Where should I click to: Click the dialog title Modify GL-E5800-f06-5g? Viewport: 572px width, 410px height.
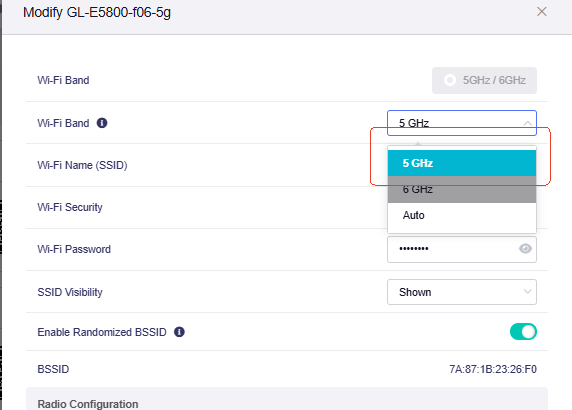[97, 12]
